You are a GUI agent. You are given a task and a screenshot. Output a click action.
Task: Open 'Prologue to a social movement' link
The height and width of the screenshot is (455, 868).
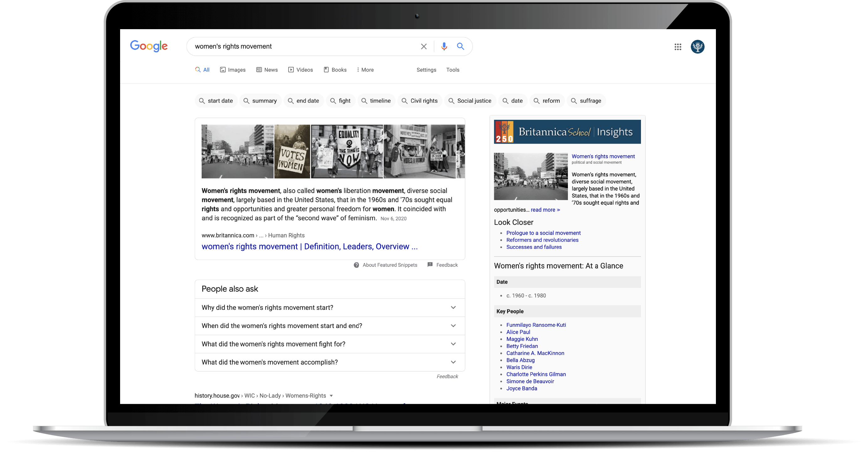click(543, 233)
